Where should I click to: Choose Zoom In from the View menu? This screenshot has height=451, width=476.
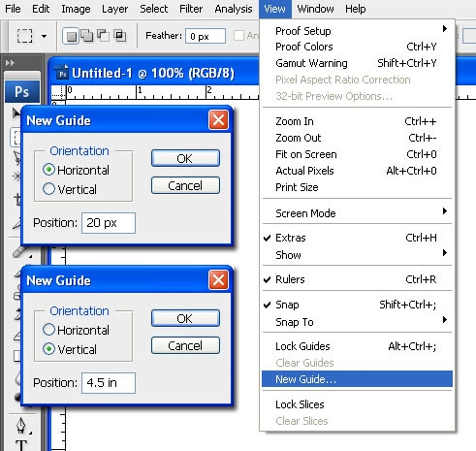[x=357, y=121]
